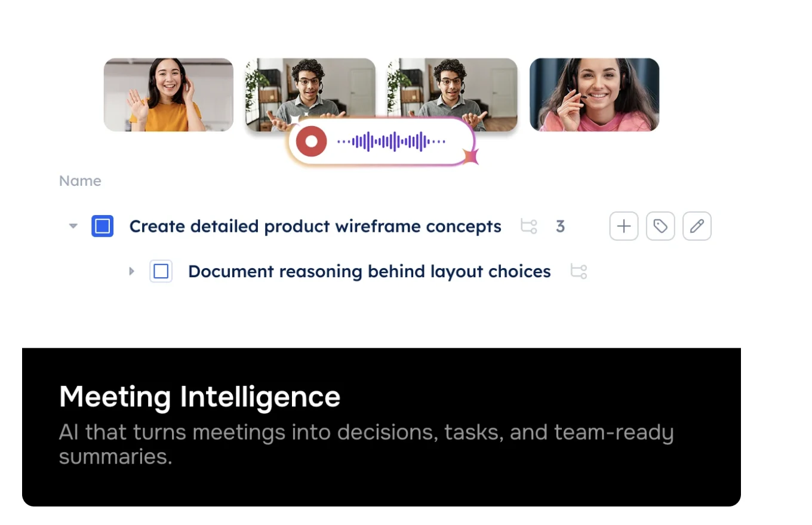Image resolution: width=812 pixels, height=525 pixels.
Task: Click the woman in orange waving thumbnail
Action: pyautogui.click(x=168, y=94)
